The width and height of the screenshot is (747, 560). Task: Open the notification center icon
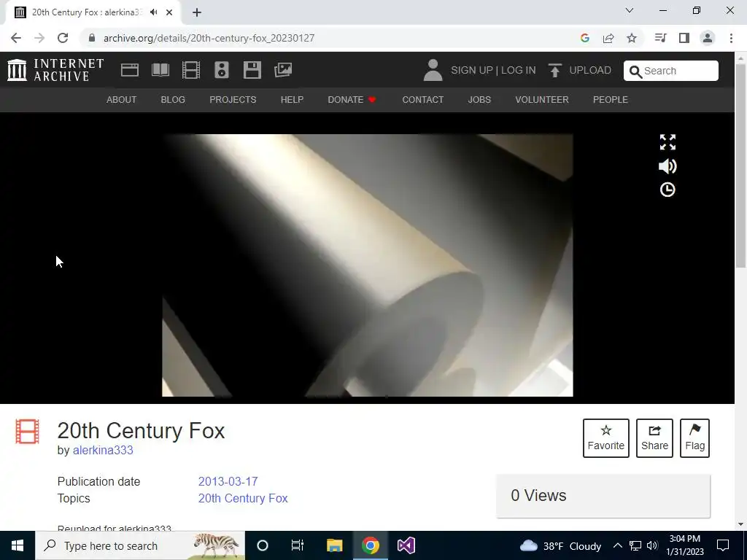723,545
